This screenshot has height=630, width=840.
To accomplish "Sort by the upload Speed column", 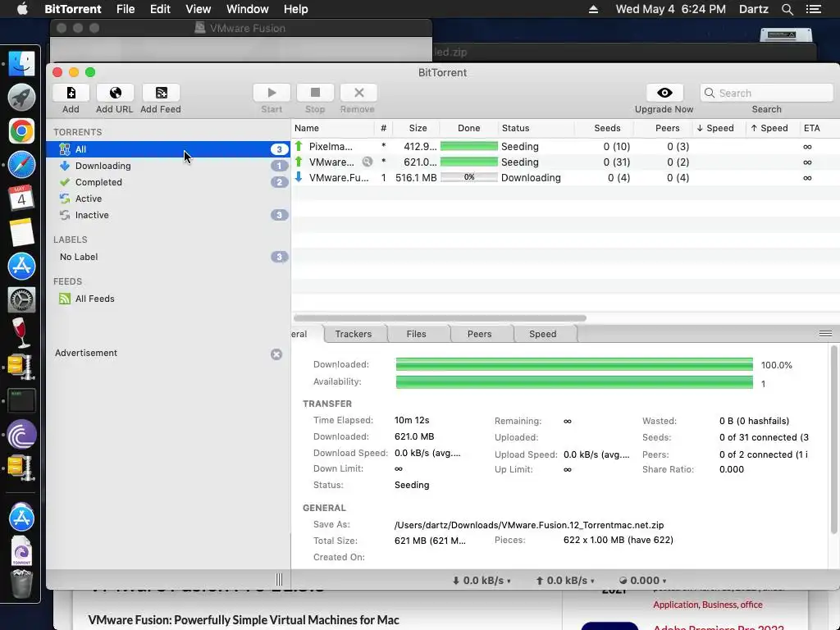I will pos(773,128).
